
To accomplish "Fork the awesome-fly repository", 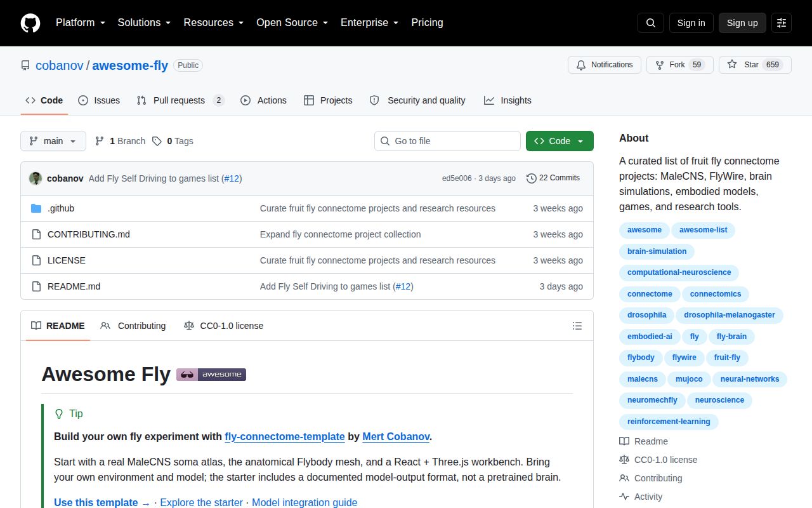I will (x=680, y=65).
